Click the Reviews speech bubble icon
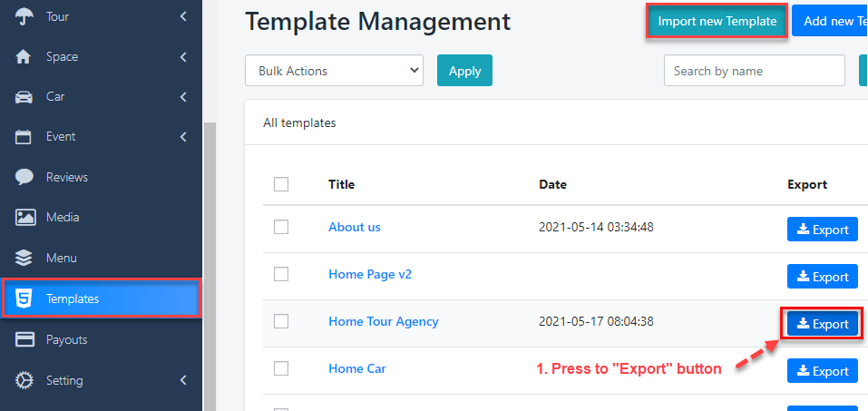The width and height of the screenshot is (868, 411). pos(24,177)
